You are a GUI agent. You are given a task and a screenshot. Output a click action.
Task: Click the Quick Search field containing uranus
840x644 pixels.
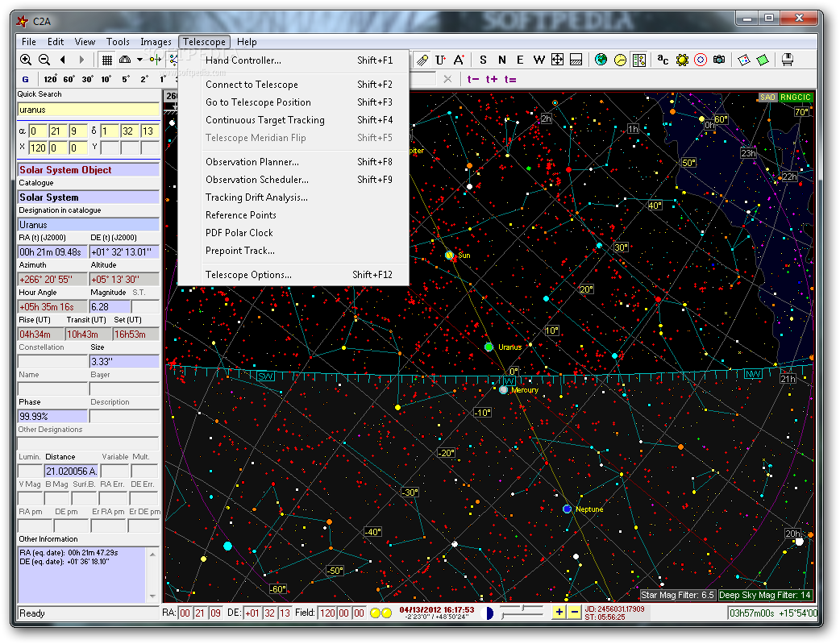pyautogui.click(x=89, y=110)
